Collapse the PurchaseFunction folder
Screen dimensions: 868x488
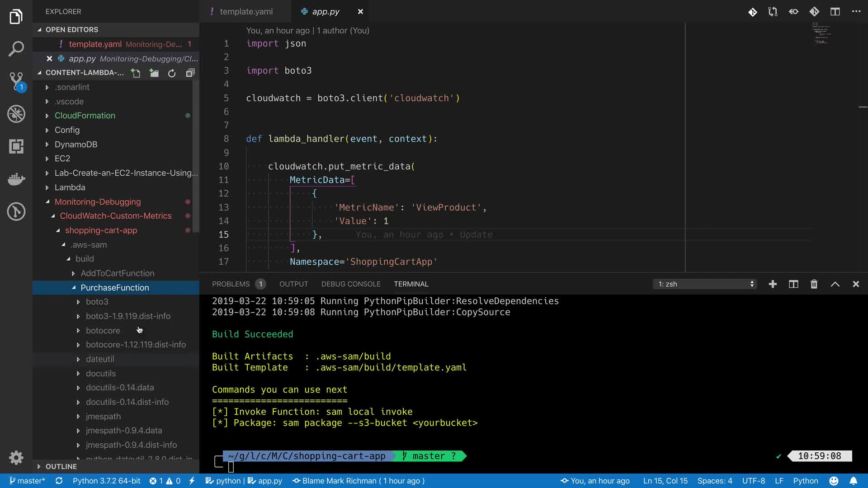pyautogui.click(x=114, y=287)
